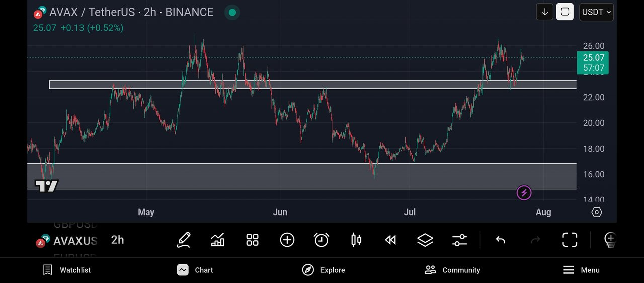Tap the down arrow button at top
Image resolution: width=644 pixels, height=283 pixels.
pos(545,12)
